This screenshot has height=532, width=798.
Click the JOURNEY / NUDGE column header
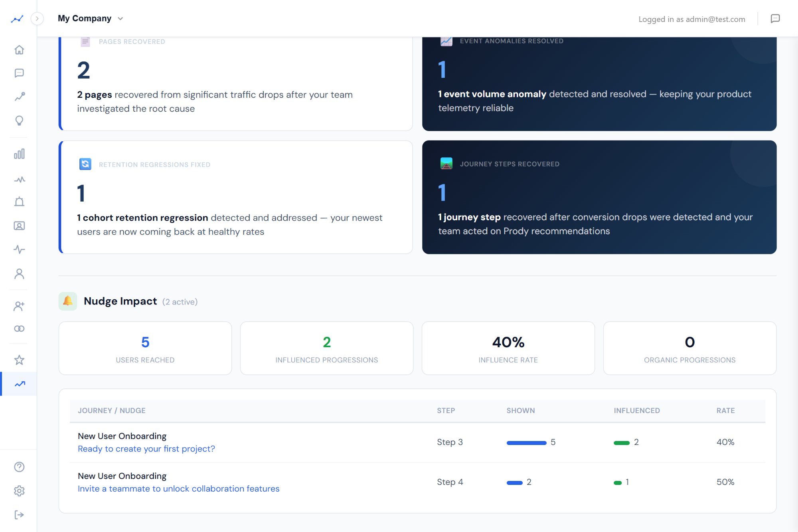click(112, 411)
